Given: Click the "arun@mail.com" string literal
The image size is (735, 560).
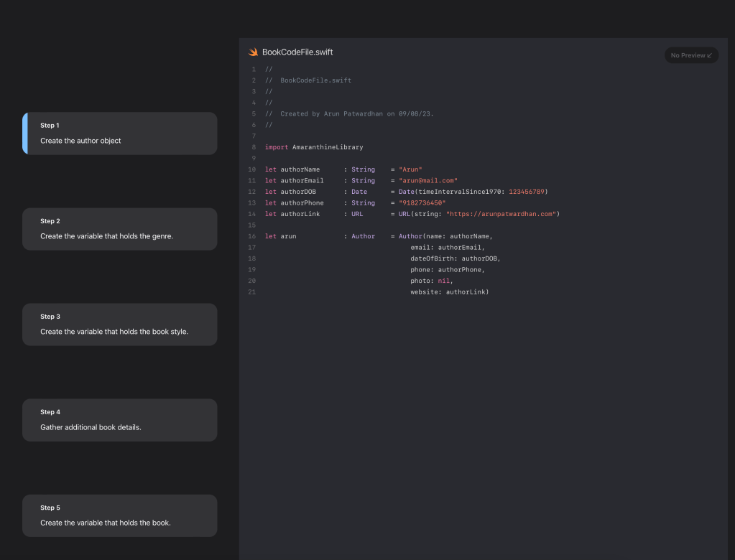Looking at the screenshot, I should point(427,181).
